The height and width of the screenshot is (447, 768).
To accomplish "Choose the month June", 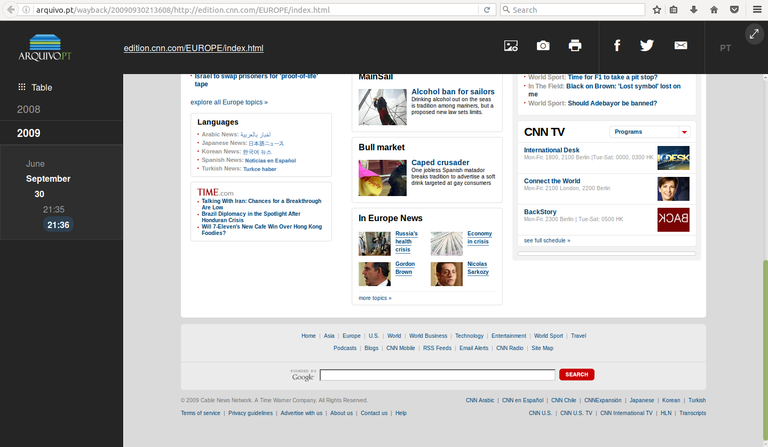I will point(35,164).
